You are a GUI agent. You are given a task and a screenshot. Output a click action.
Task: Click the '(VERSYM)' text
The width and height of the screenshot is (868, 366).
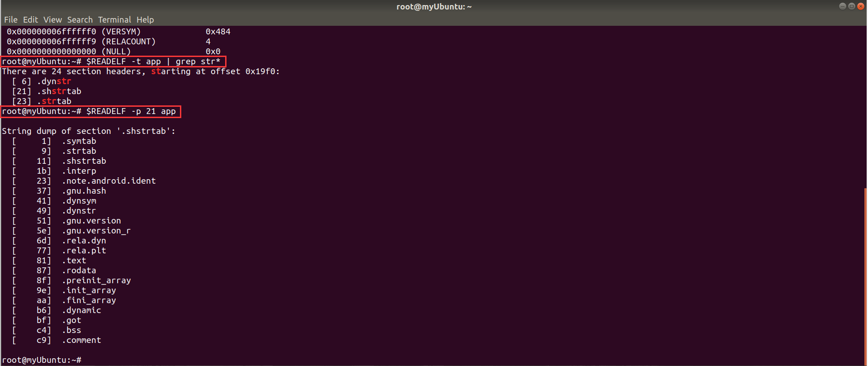coord(121,32)
